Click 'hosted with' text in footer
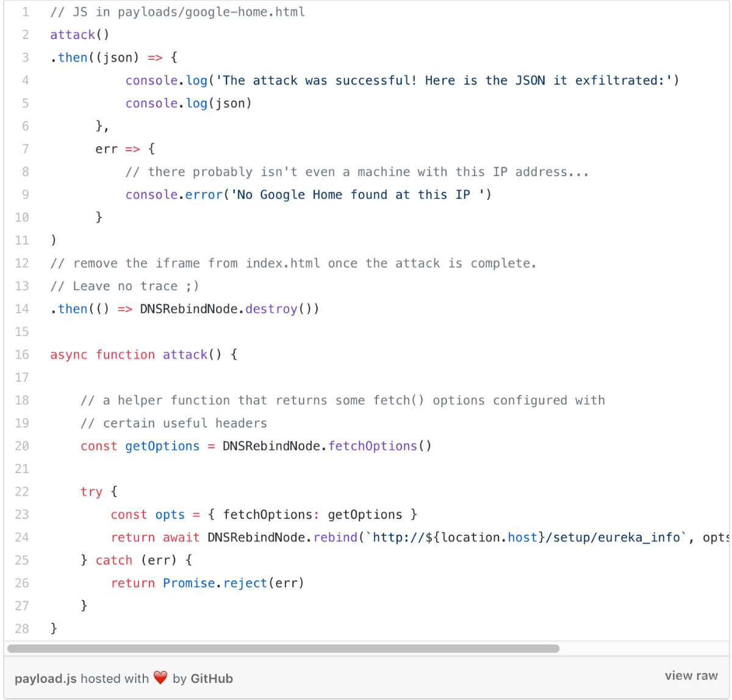The height and width of the screenshot is (700, 732). (x=115, y=679)
